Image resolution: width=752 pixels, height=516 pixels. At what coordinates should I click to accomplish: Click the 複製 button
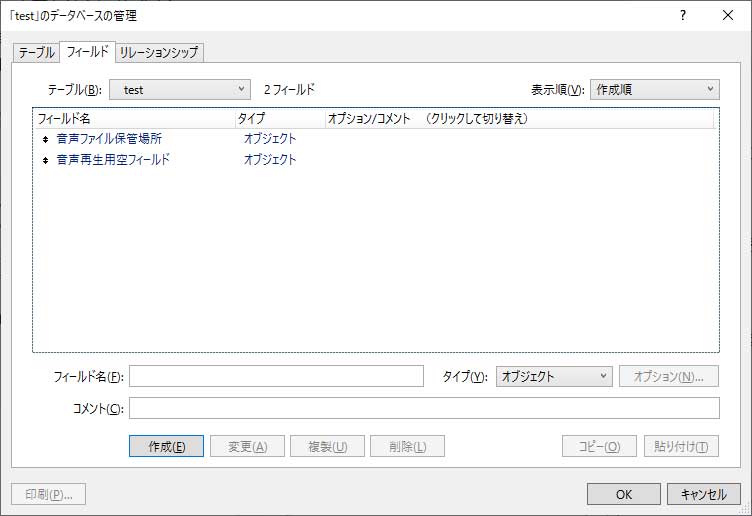coord(328,446)
